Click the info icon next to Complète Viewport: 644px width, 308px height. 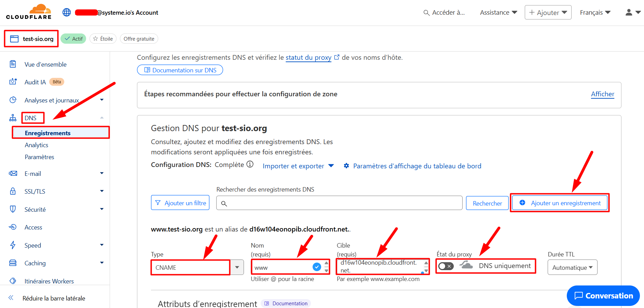coord(250,164)
